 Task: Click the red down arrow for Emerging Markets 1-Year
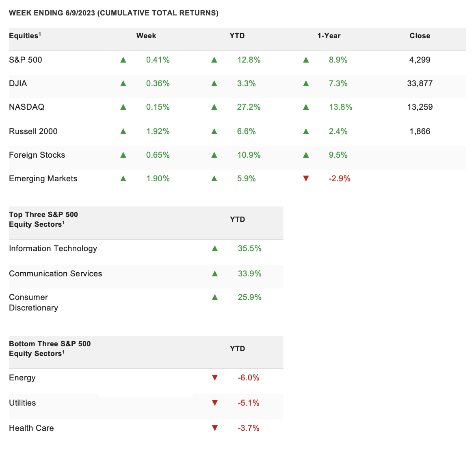pyautogui.click(x=306, y=178)
